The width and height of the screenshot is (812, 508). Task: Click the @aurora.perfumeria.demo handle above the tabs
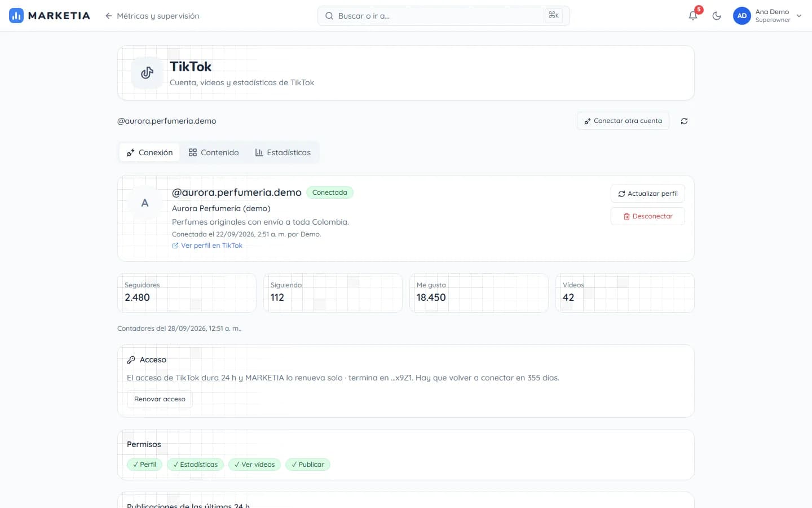pos(167,121)
